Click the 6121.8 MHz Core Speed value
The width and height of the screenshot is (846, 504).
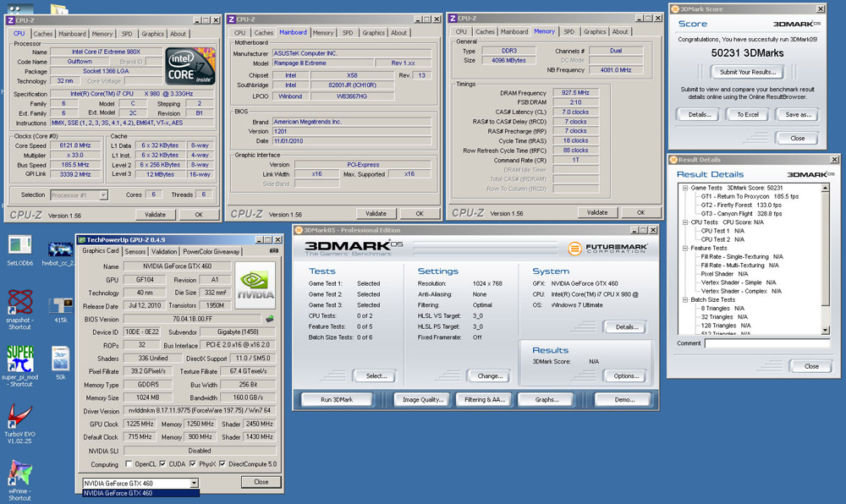75,145
